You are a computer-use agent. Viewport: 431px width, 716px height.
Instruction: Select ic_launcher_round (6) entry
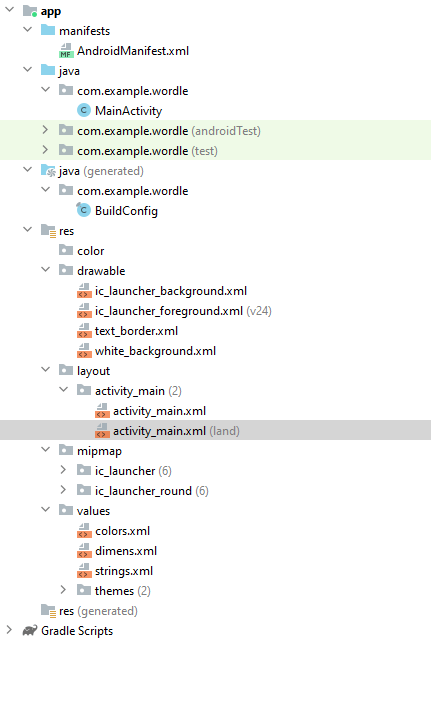[152, 491]
